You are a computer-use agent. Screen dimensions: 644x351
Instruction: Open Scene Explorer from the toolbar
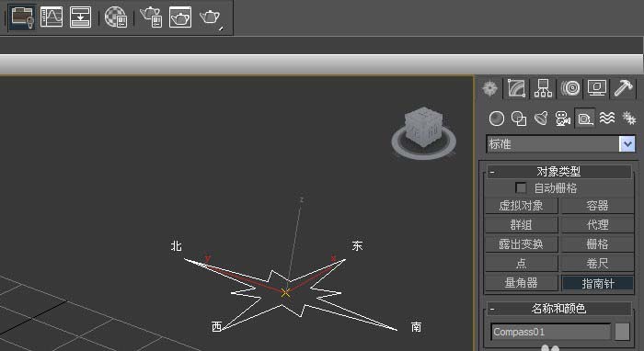click(x=22, y=17)
